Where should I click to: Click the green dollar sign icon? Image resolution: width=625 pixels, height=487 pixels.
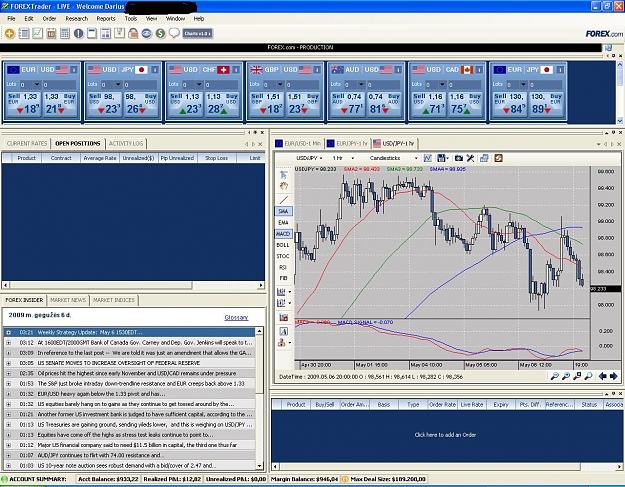click(160, 33)
